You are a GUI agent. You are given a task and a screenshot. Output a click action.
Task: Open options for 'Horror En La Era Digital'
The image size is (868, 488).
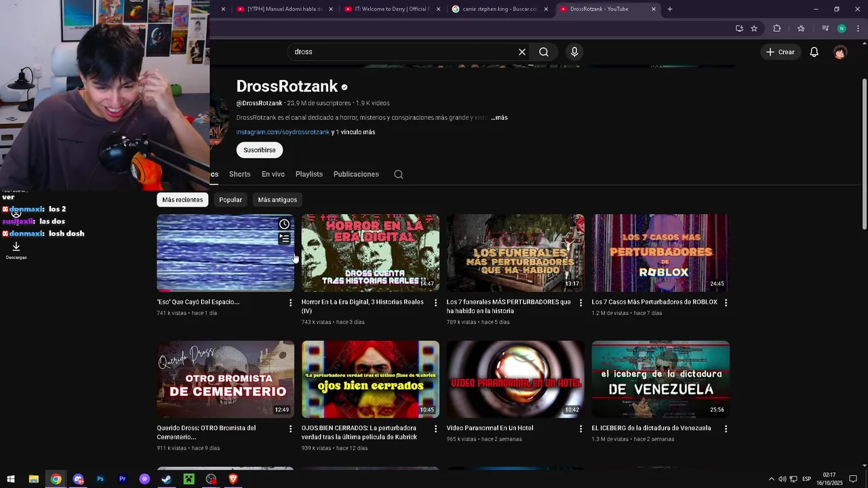(436, 302)
